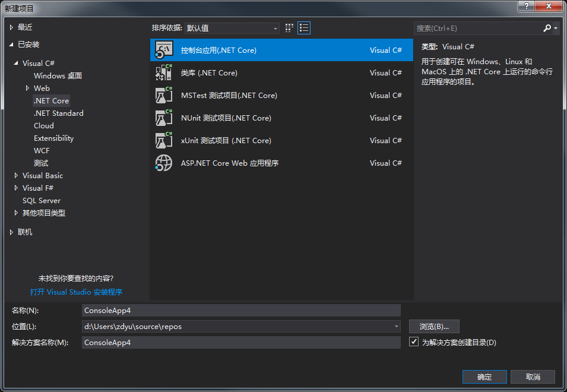Viewport: 567px width, 392px height.
Task: Select the WCF category
Action: point(42,150)
